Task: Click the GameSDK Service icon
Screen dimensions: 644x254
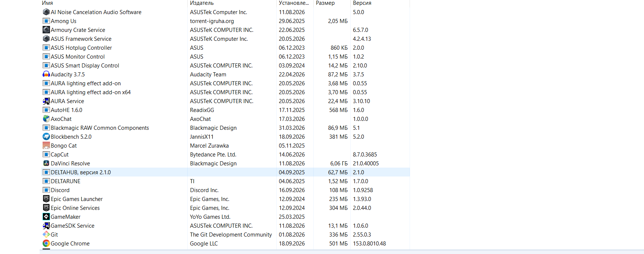Action: click(x=46, y=225)
